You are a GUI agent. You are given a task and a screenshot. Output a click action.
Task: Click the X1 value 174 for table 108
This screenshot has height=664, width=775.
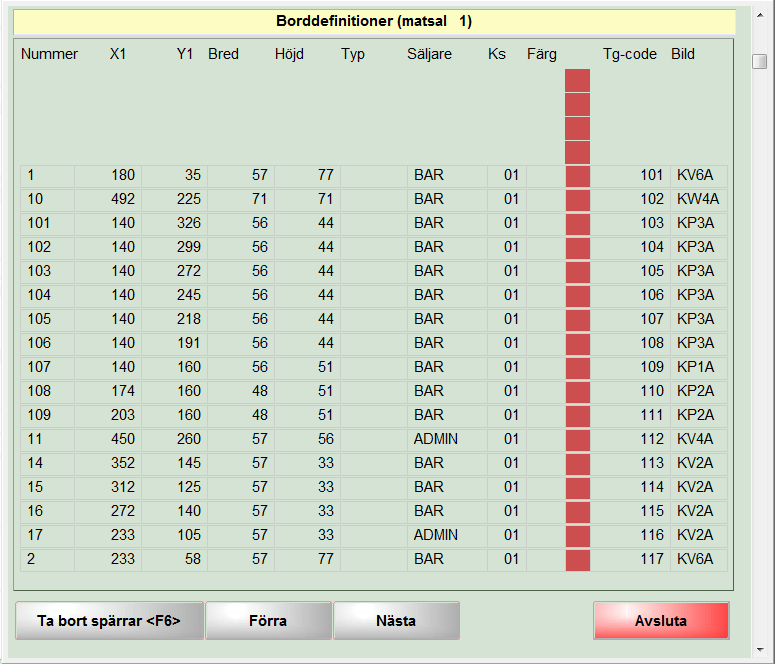108,391
